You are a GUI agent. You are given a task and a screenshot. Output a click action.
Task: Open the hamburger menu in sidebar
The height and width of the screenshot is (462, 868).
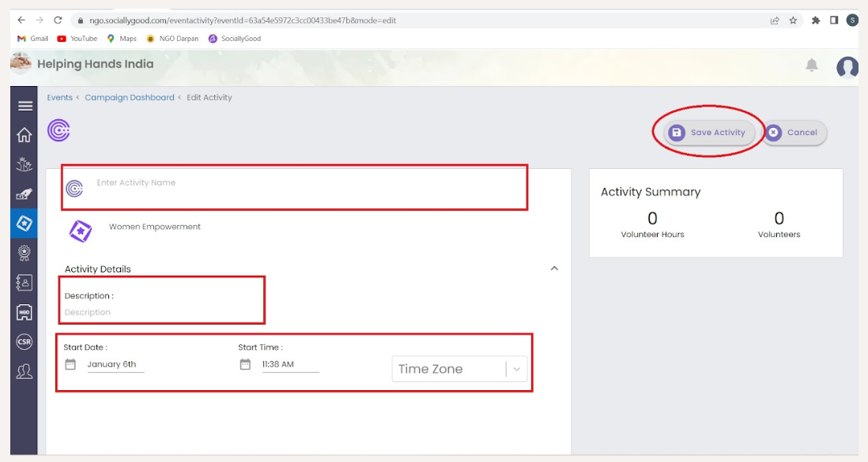coord(25,106)
